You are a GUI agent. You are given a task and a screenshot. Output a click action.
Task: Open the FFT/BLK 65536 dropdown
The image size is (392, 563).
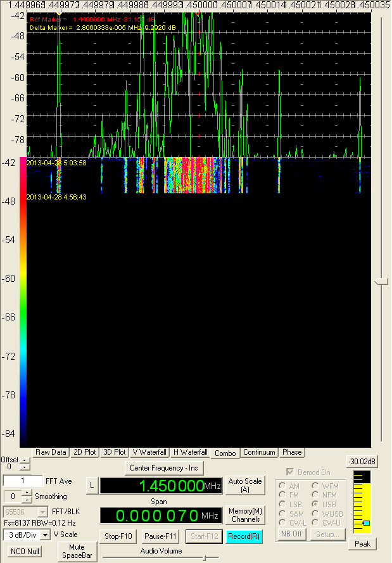tap(42, 512)
